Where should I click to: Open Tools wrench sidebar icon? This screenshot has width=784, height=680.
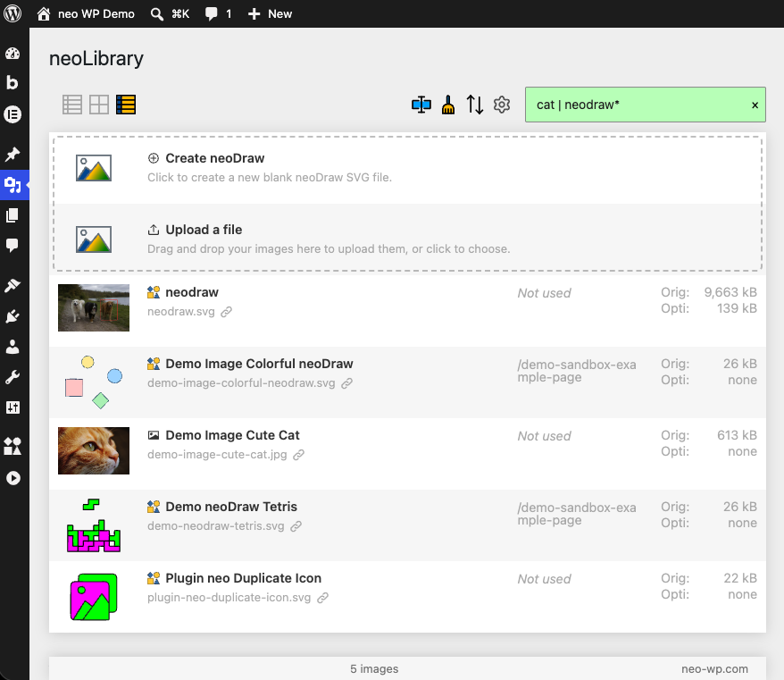coord(13,377)
